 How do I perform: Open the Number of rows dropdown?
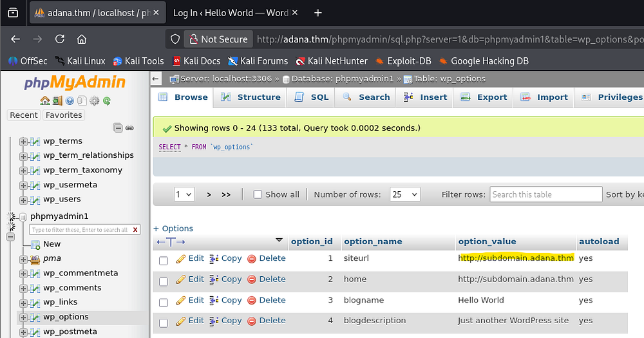pyautogui.click(x=405, y=194)
